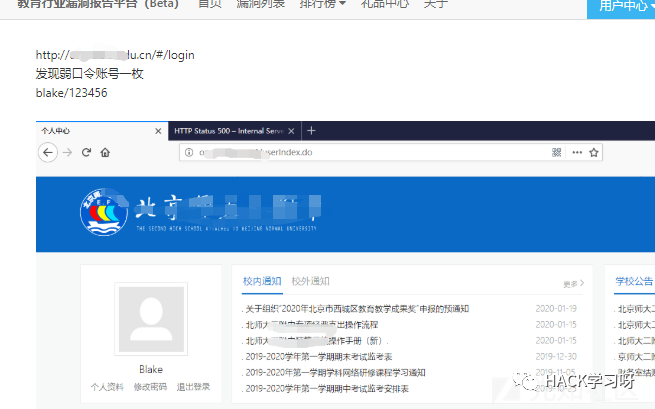Click the 教育行业漏洞报告平台 (Beta) title

pyautogui.click(x=98, y=4)
